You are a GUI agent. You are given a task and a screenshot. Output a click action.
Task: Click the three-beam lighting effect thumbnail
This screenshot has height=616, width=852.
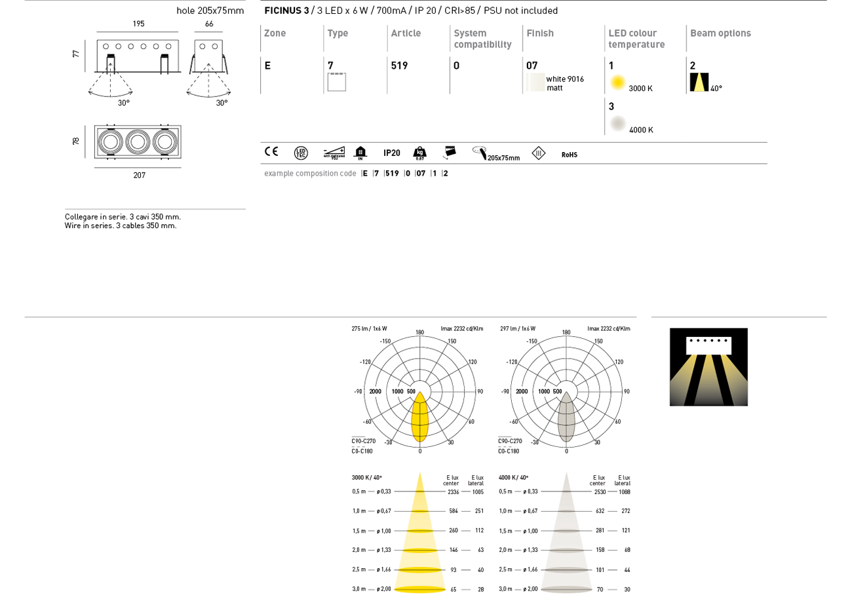pyautogui.click(x=708, y=367)
